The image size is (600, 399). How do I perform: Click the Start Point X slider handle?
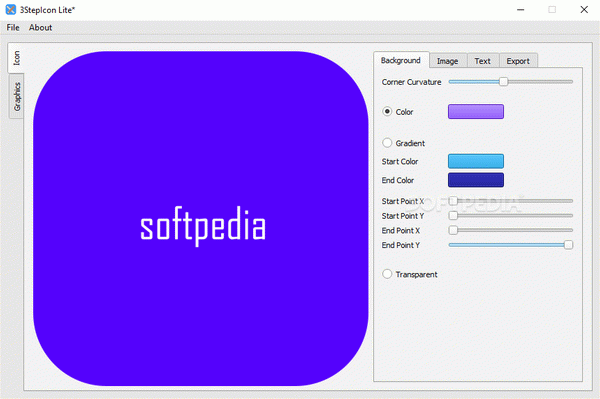(453, 201)
